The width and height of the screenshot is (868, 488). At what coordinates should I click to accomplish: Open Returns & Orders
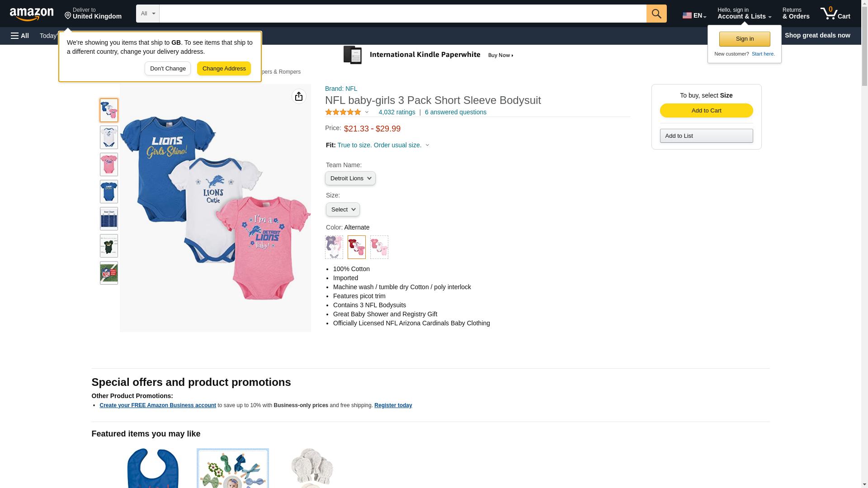coord(796,14)
